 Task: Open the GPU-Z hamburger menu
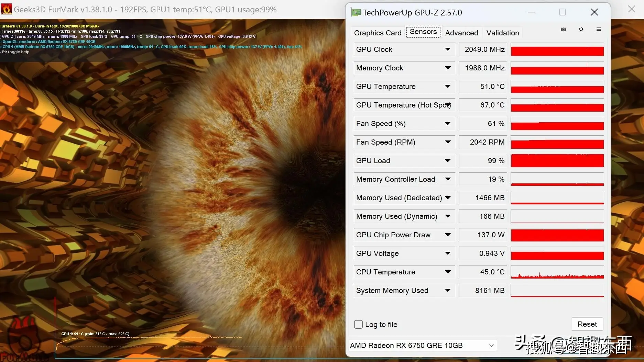[x=599, y=29]
